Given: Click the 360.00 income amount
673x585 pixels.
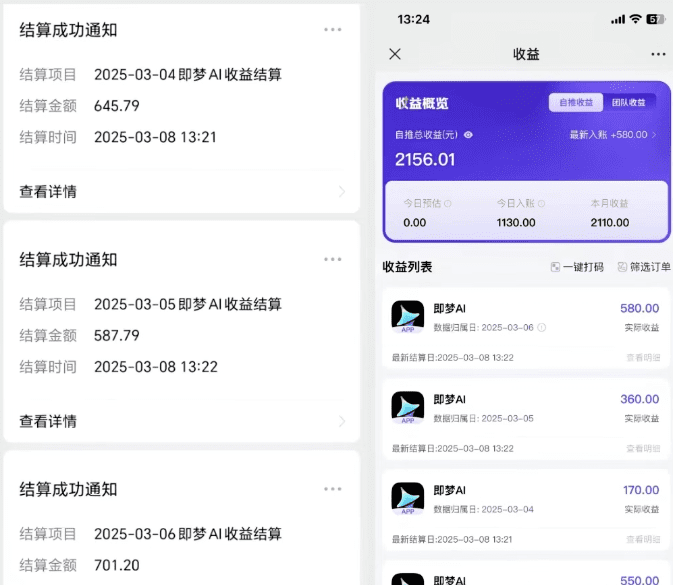Looking at the screenshot, I should coord(640,399).
